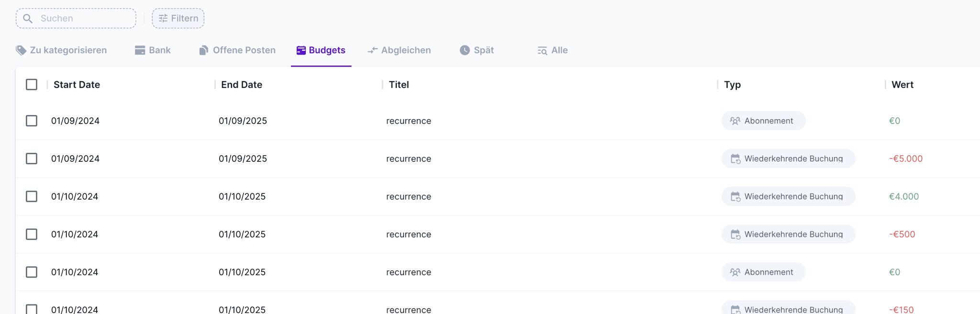980x314 pixels.
Task: Open the Filtern filter options
Action: click(178, 19)
